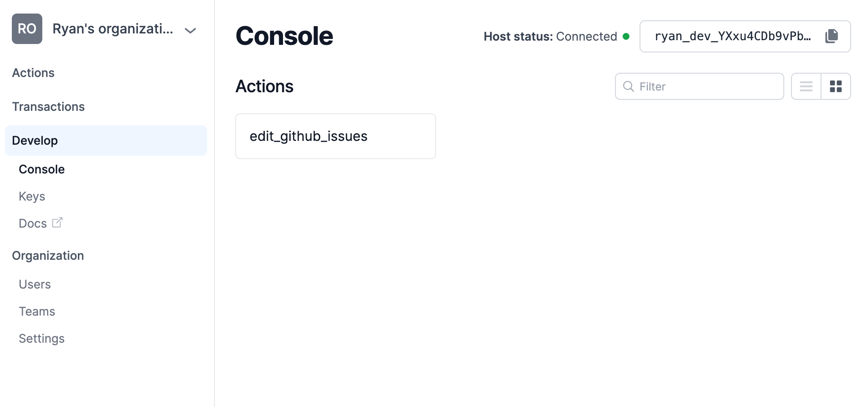
Task: Switch to grid view layout
Action: coord(836,86)
